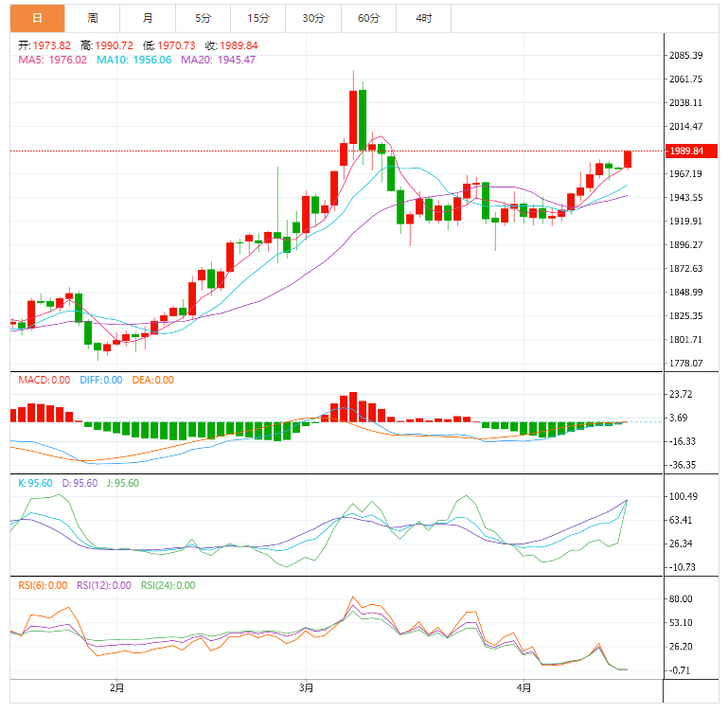Click the 1896.27 price axis value
The height and width of the screenshot is (713, 728).
point(685,245)
